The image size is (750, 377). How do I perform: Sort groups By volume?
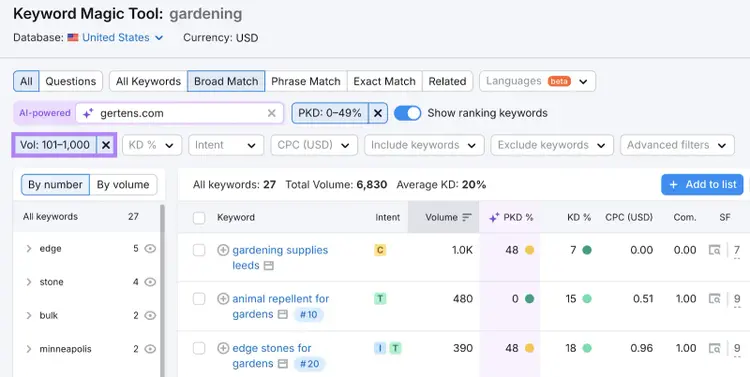tap(123, 185)
